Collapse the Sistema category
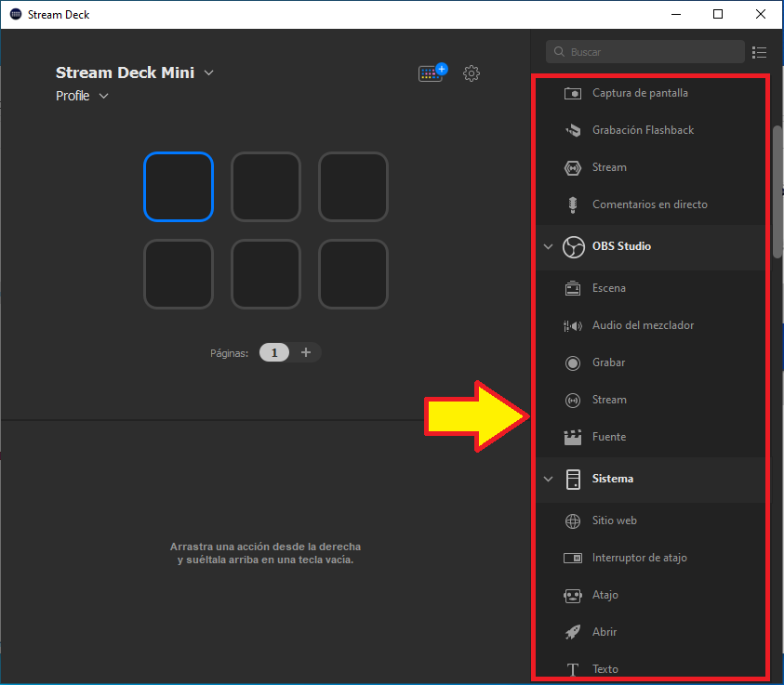Screen dimensions: 784x685 548,479
